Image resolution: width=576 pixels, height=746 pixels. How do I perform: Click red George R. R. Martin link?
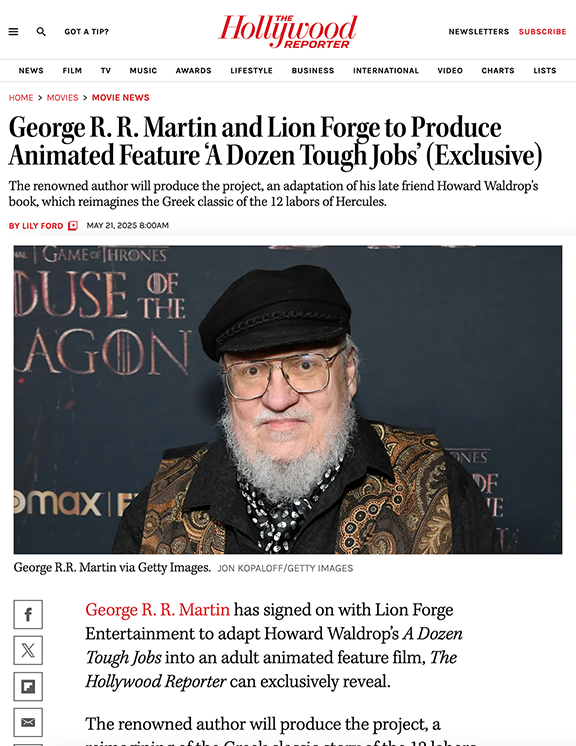coord(157,609)
